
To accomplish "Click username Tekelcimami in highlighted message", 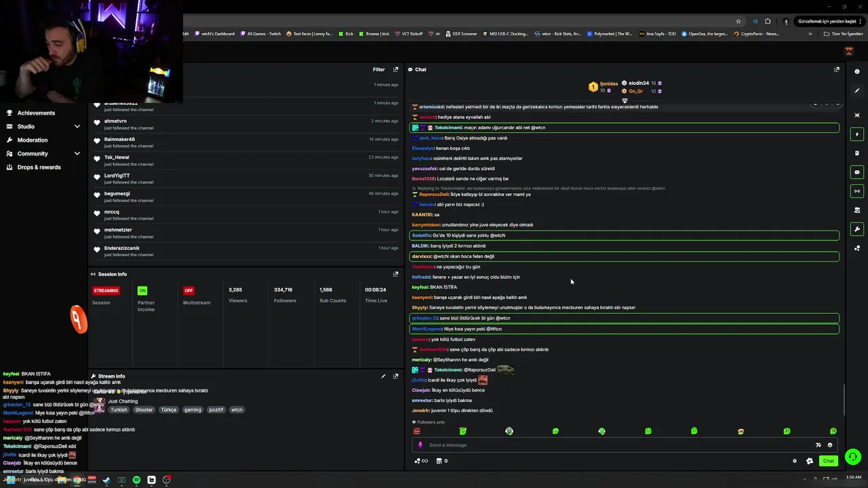I will tap(448, 127).
